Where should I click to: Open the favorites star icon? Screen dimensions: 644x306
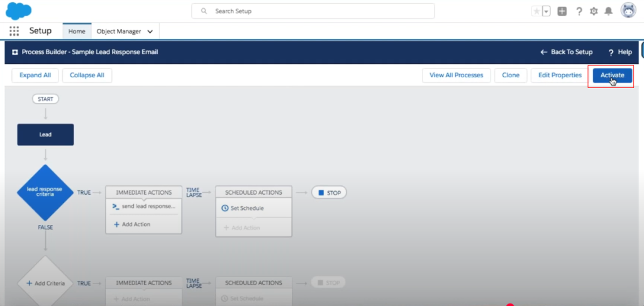536,11
